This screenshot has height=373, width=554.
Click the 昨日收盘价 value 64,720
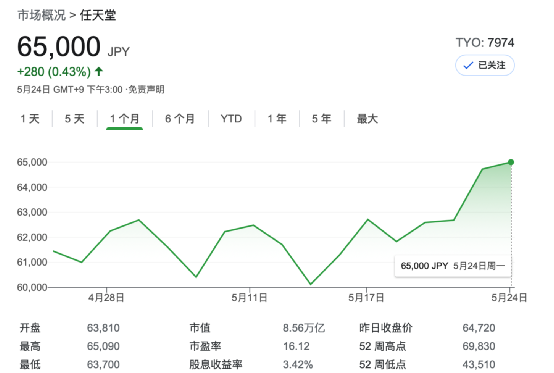click(x=479, y=328)
